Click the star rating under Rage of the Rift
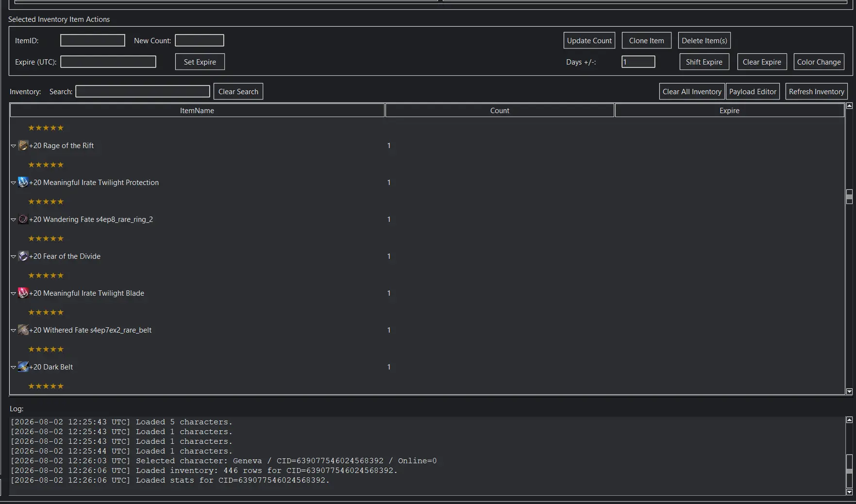856x504 pixels. (46, 165)
